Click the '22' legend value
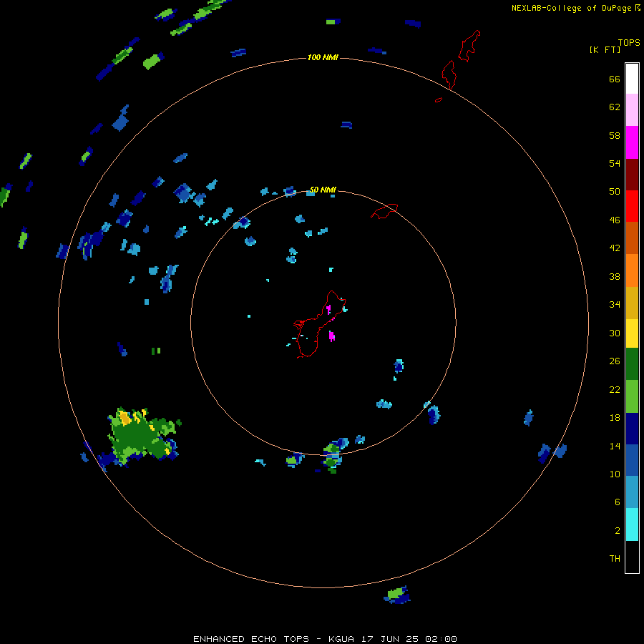The height and width of the screenshot is (644, 644). (x=615, y=389)
